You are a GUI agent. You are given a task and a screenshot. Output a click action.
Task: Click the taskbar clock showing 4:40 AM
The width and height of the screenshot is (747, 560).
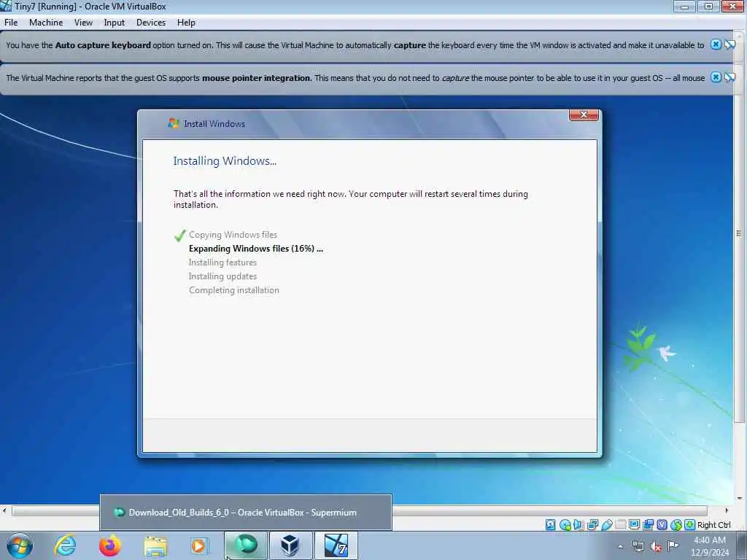(710, 546)
